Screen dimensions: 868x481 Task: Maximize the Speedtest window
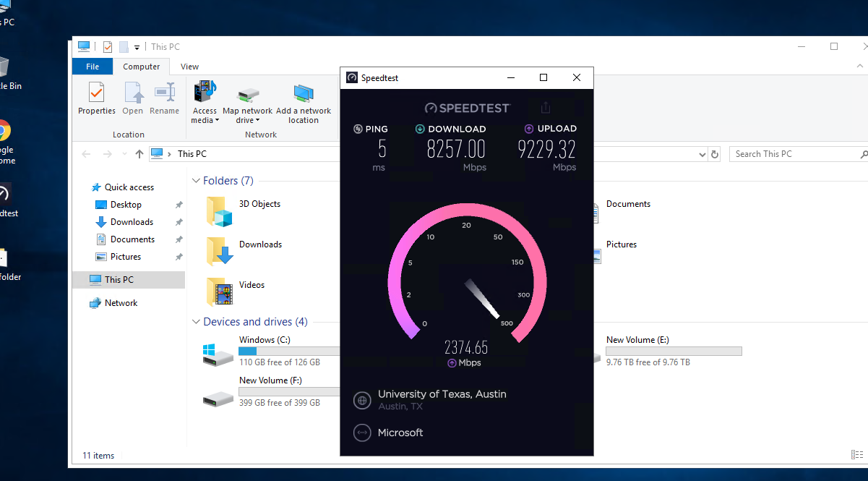pos(543,77)
